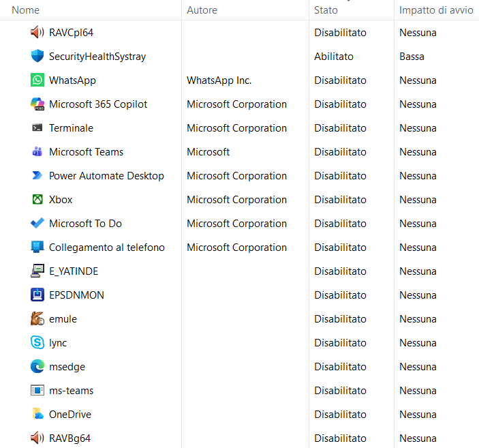Click the Microsoft author cell for Teams
Image resolution: width=479 pixels, height=448 pixels.
coord(208,151)
